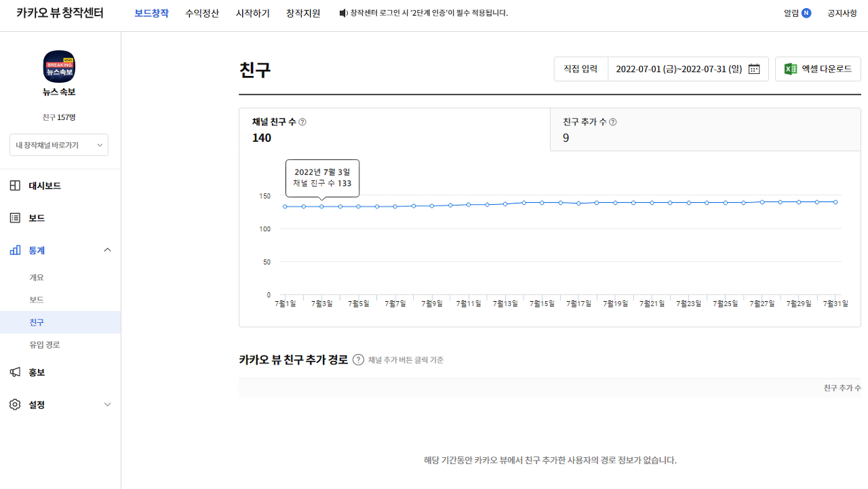
Task: Click the 뉴스 속보 channel profile image
Action: tap(59, 66)
